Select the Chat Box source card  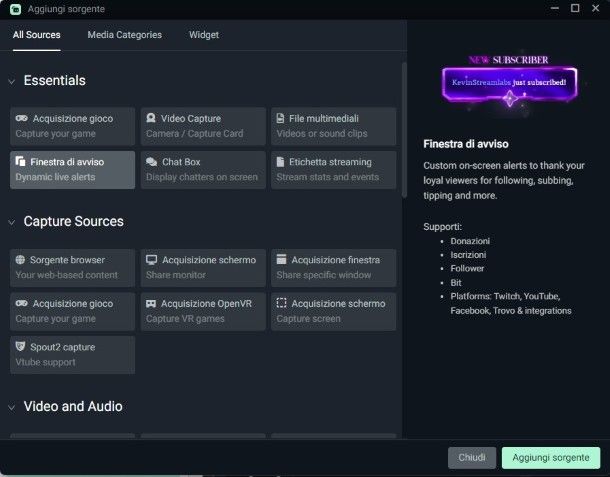[x=203, y=170]
